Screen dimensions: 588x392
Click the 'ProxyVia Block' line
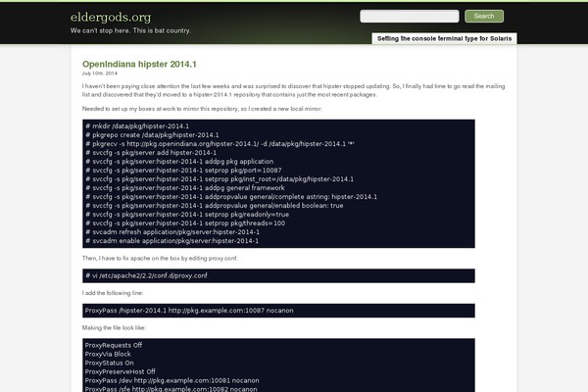(x=108, y=354)
